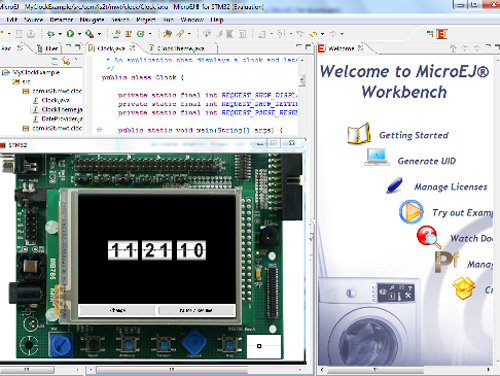This screenshot has width=500, height=376.
Task: Toggle Link with Editor in Package Explorer
Action: pyautogui.click(x=66, y=61)
